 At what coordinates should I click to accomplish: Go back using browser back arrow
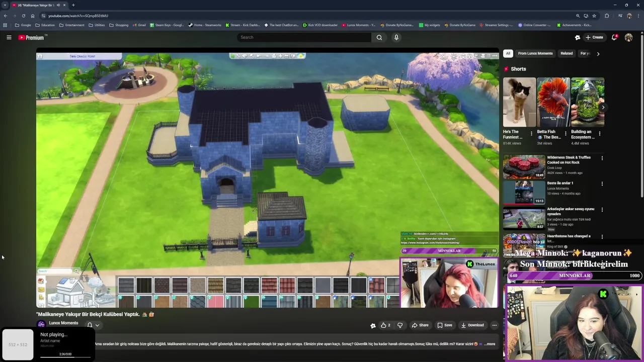point(6,16)
